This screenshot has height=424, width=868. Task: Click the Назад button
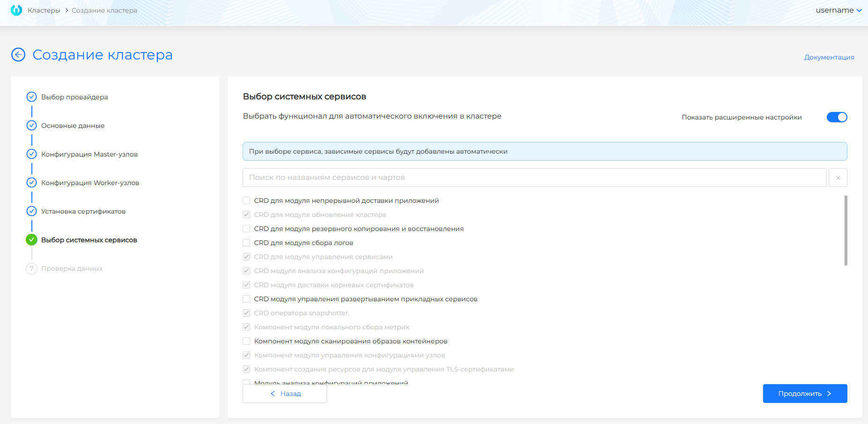[284, 394]
